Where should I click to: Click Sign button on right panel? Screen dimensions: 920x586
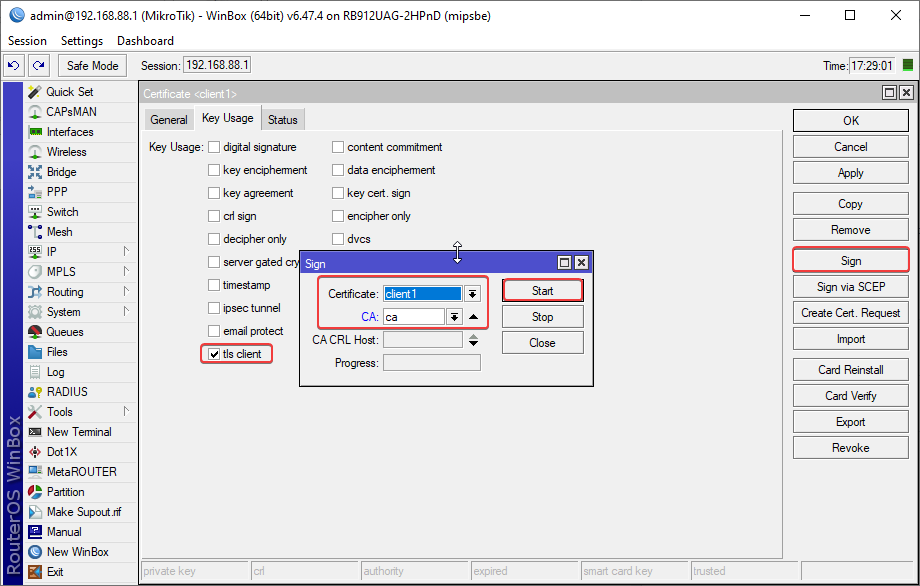click(851, 261)
